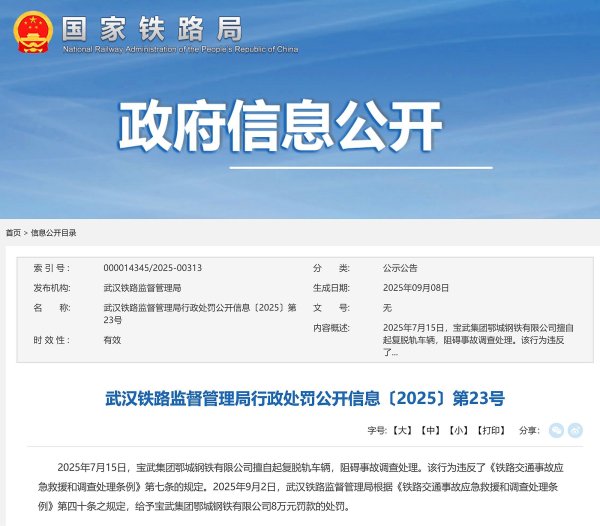Open the 首页 breadcrumb link

click(x=13, y=233)
